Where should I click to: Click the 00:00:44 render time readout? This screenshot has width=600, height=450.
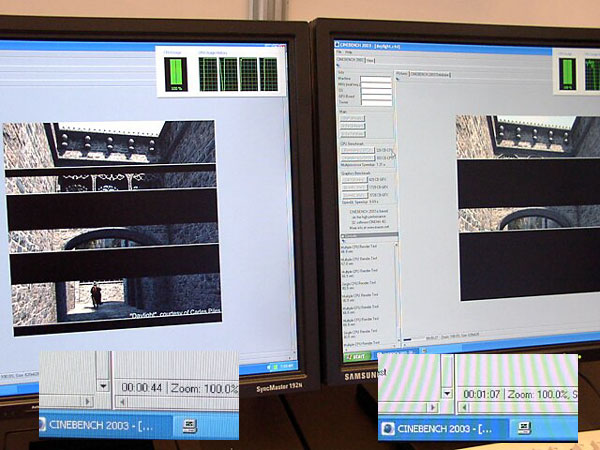click(142, 388)
